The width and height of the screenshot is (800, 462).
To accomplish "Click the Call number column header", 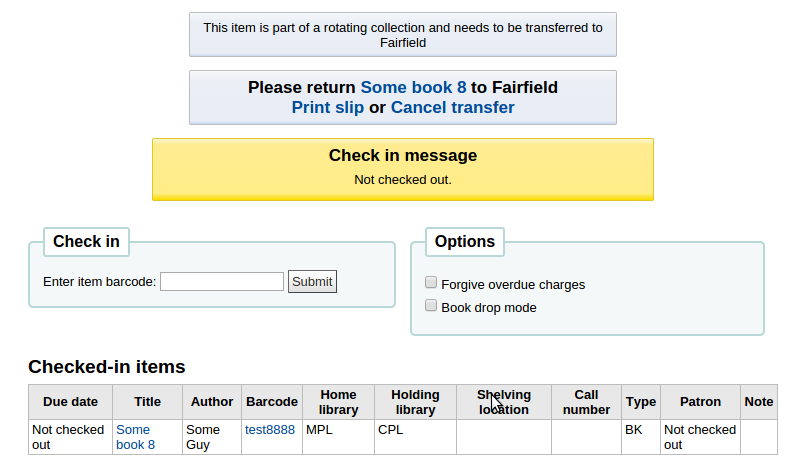I will [586, 402].
